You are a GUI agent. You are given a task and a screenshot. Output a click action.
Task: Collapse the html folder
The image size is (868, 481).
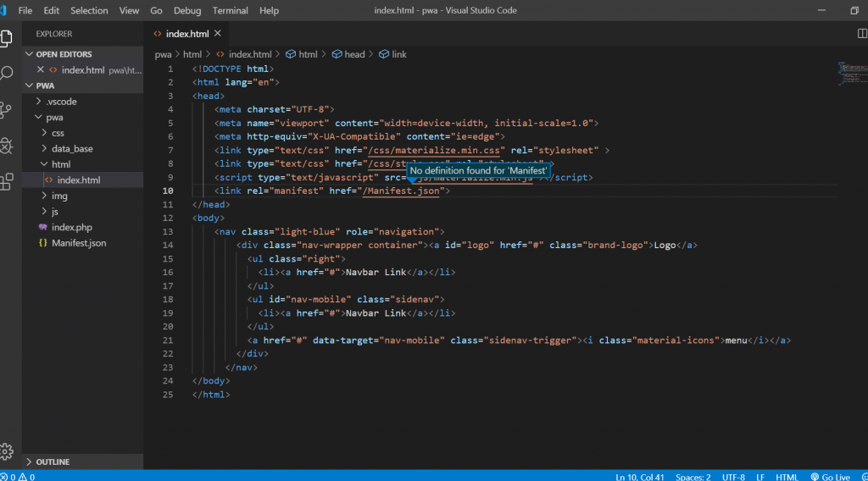pyautogui.click(x=44, y=164)
